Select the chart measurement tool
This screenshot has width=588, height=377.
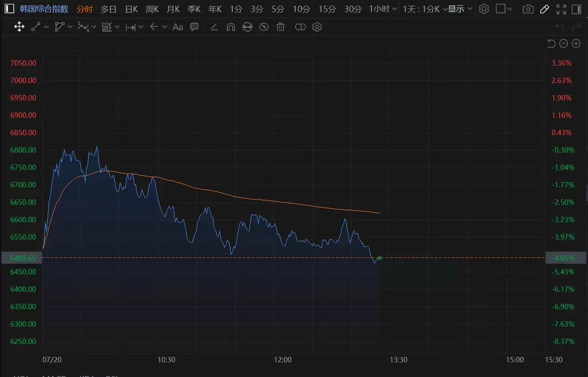click(107, 27)
